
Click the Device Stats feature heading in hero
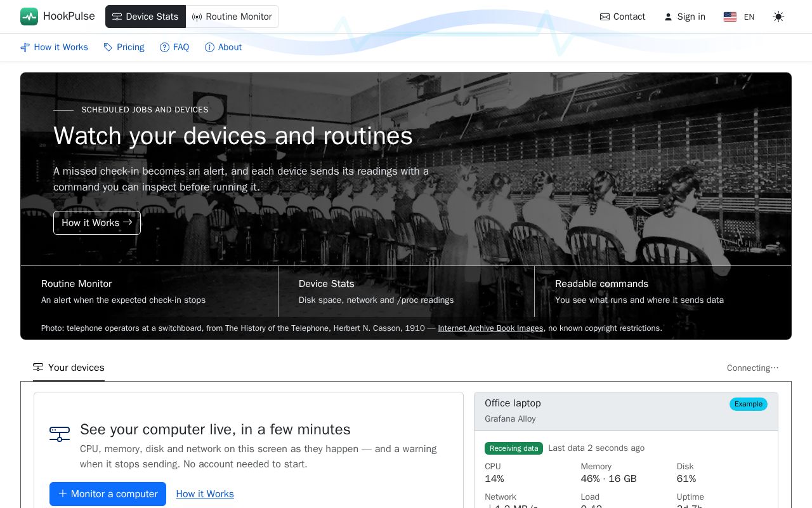327,284
